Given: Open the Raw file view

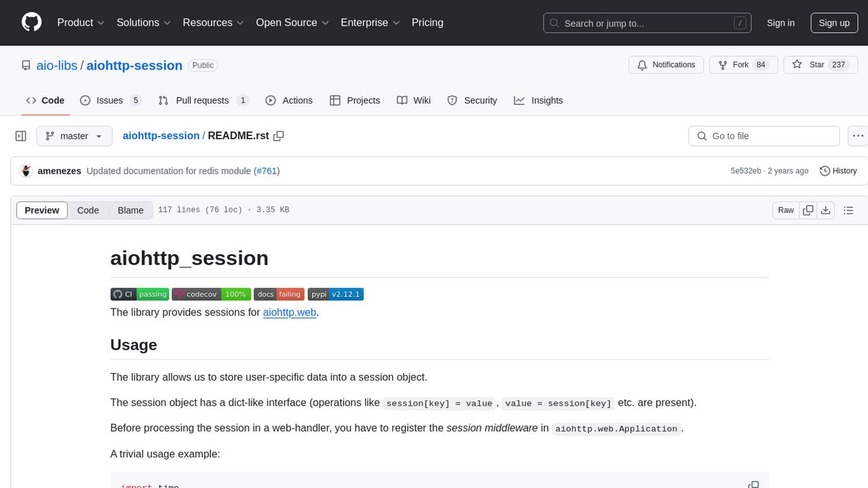Looking at the screenshot, I should pos(786,210).
